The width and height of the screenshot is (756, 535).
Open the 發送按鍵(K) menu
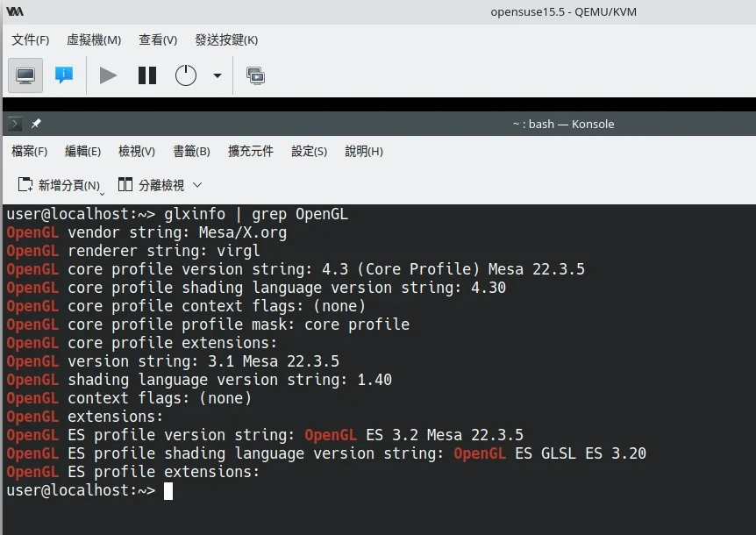click(226, 40)
